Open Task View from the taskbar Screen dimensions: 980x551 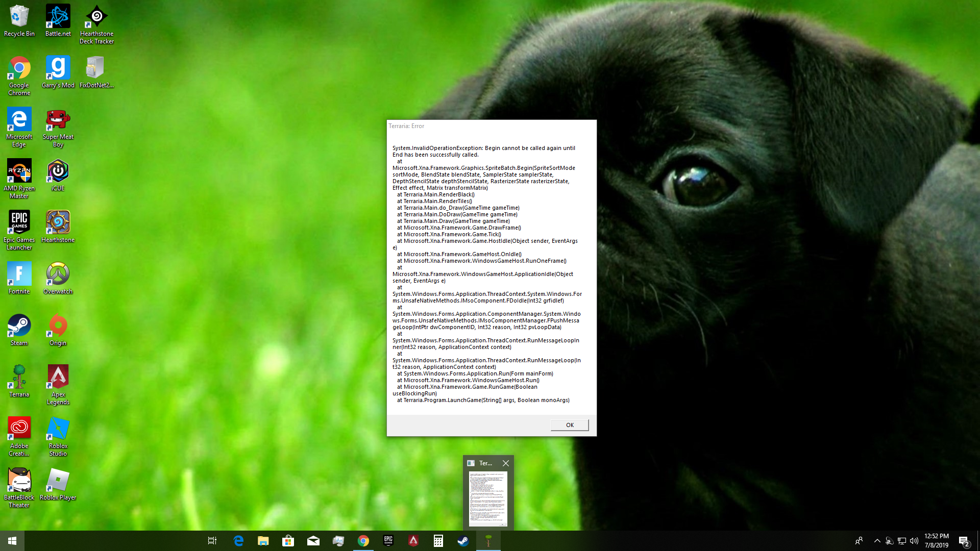point(212,541)
